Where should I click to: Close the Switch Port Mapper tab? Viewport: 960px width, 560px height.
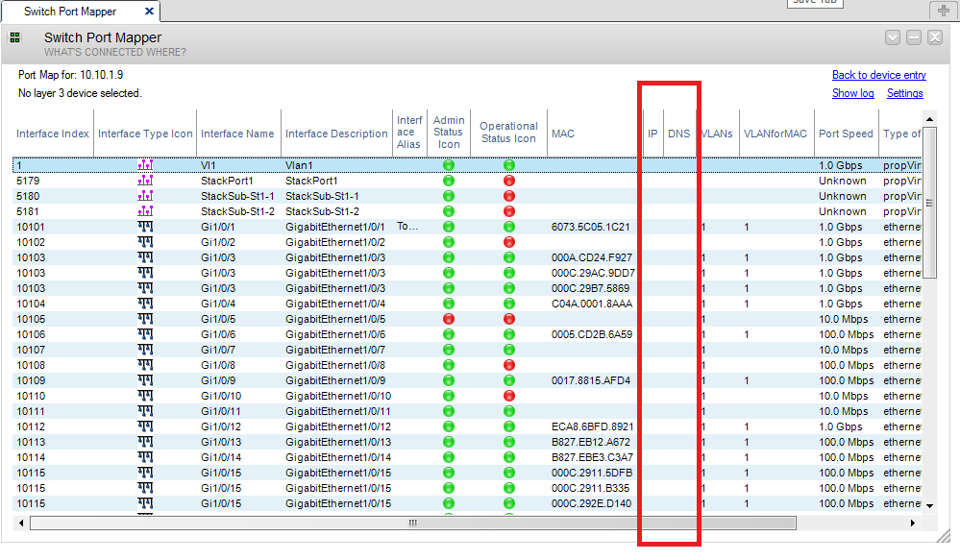coord(149,11)
